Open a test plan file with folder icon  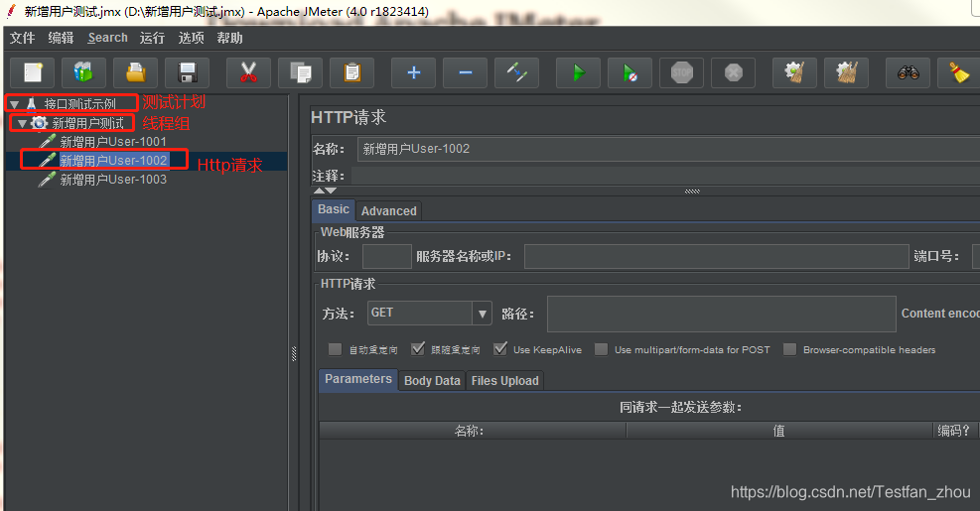pyautogui.click(x=136, y=73)
